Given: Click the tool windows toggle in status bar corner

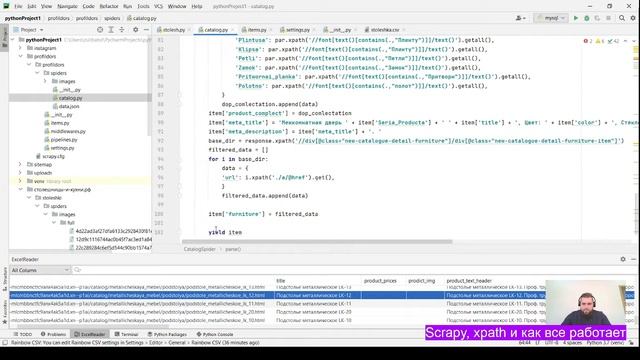Looking at the screenshot, I should click(5, 343).
